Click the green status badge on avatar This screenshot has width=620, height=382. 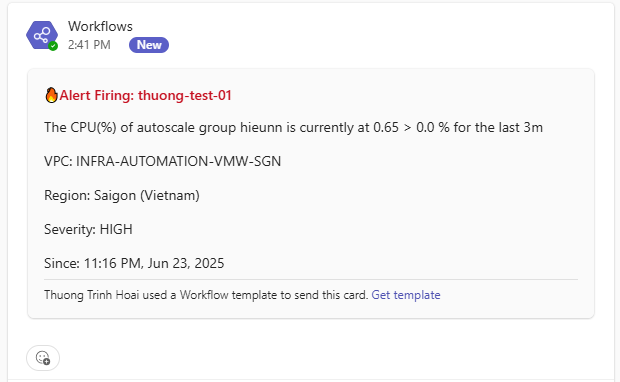pyautogui.click(x=53, y=46)
